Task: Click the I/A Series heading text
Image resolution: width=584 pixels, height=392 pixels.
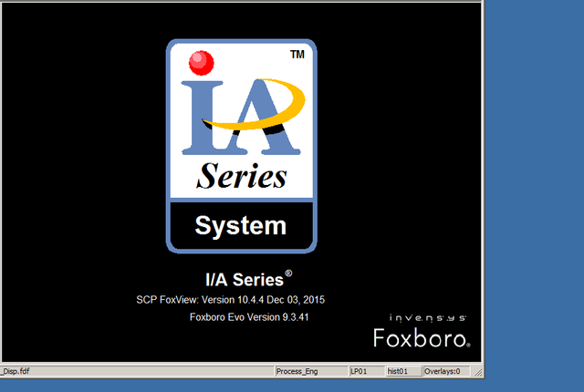Action: pos(248,279)
